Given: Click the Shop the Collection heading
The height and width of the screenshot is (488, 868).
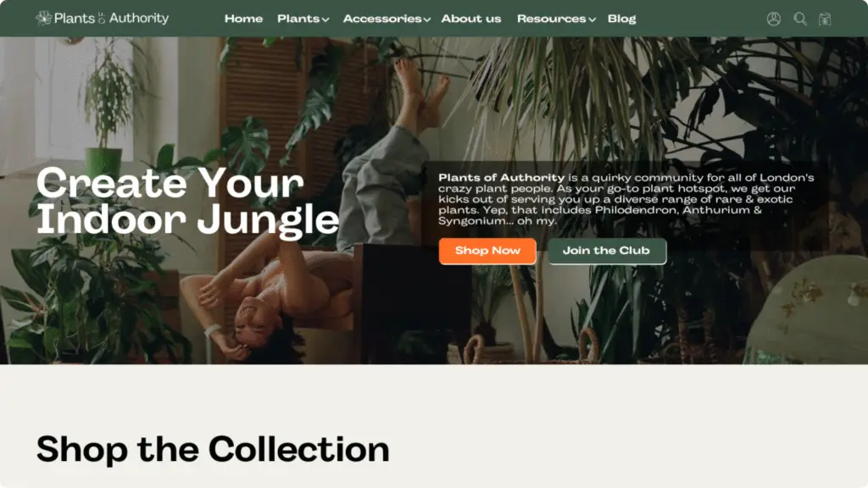Looking at the screenshot, I should tap(213, 449).
